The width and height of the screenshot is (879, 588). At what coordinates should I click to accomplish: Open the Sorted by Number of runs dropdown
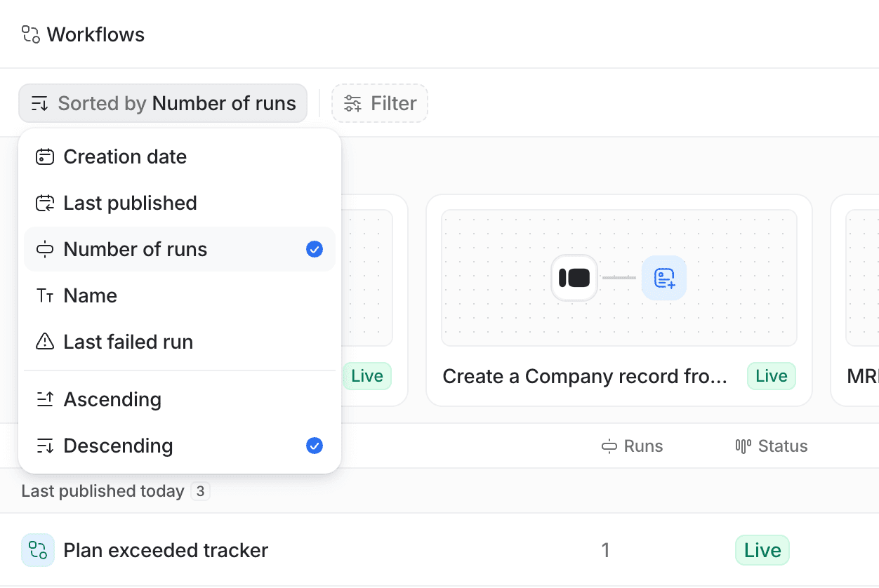pyautogui.click(x=163, y=103)
